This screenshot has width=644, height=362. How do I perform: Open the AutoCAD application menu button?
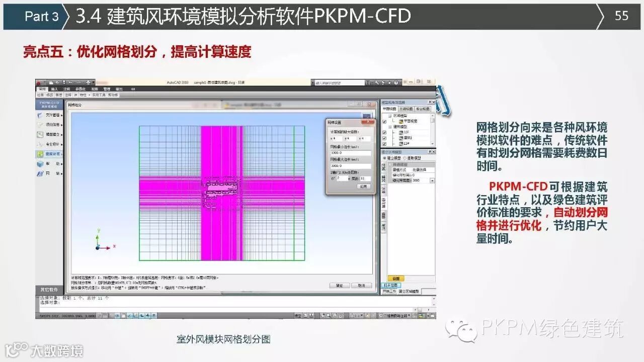coord(40,82)
